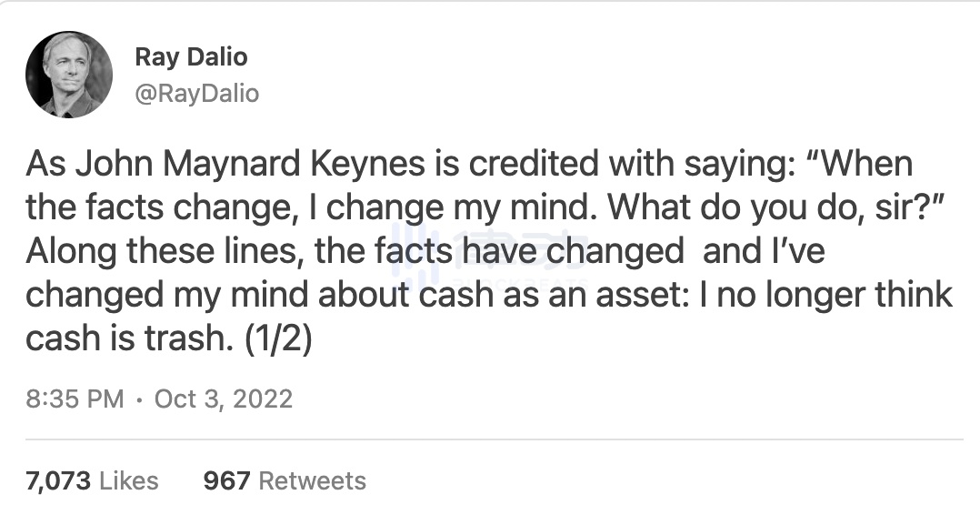Click the number 7,073
The image size is (980, 515).
tap(58, 480)
